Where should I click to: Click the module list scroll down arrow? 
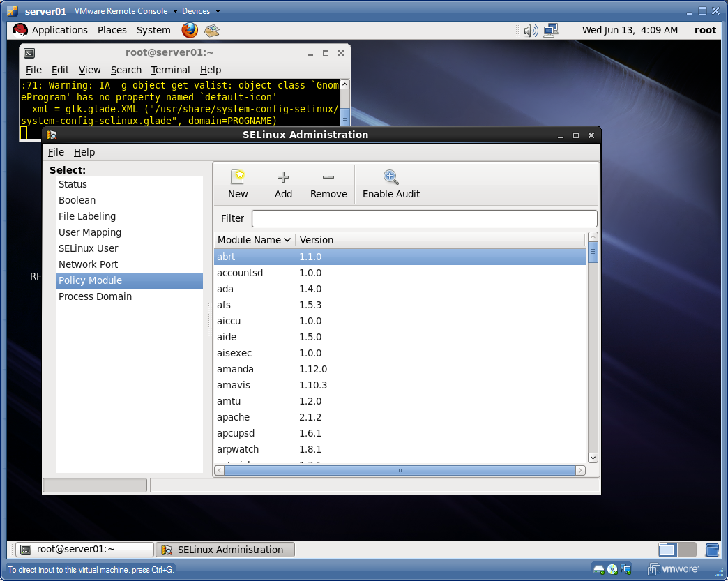click(593, 458)
